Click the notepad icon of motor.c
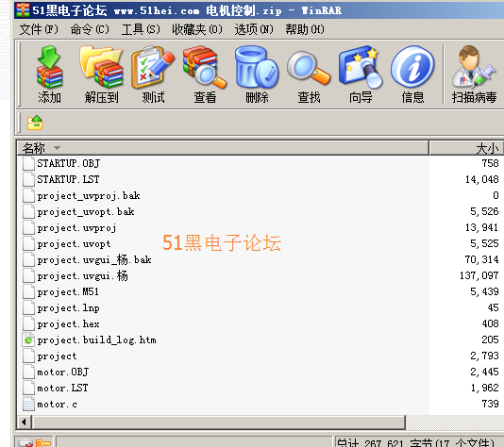Viewport: 504px width, 447px height. (x=28, y=404)
